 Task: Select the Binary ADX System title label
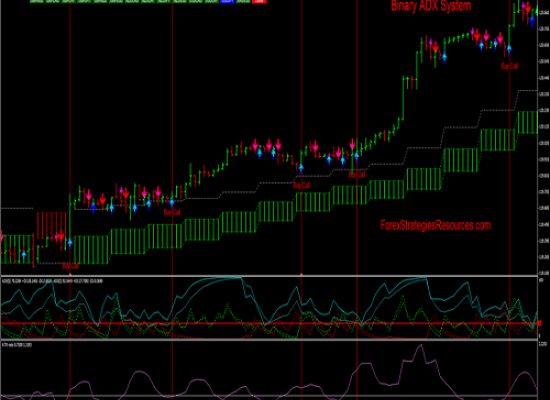pyautogui.click(x=431, y=6)
